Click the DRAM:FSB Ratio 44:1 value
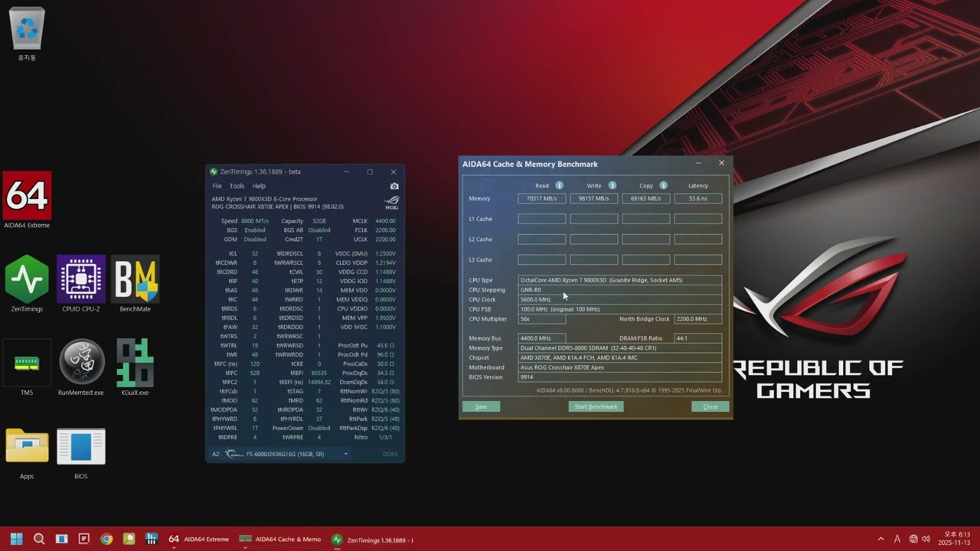Viewport: 980px width, 551px height. pyautogui.click(x=698, y=338)
